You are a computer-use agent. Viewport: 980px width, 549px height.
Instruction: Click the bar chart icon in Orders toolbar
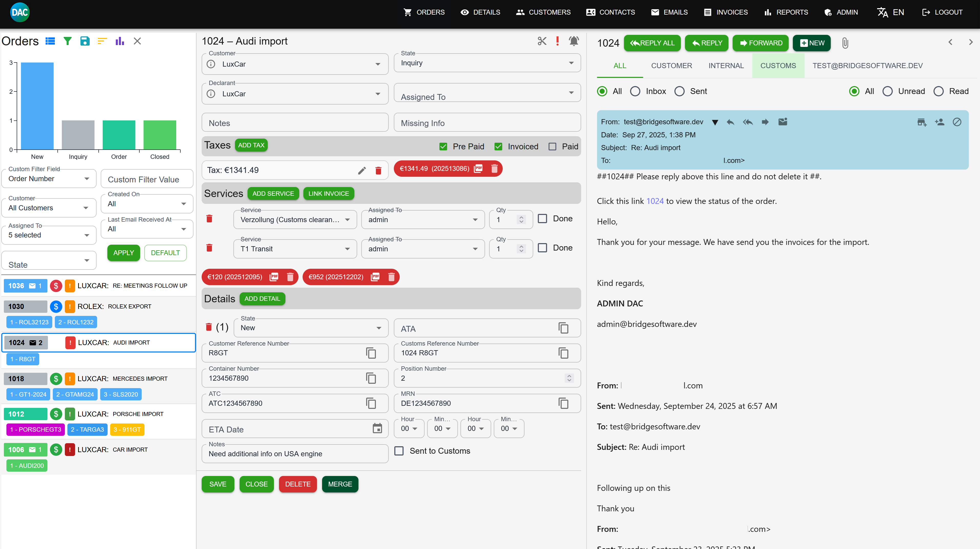tap(119, 41)
